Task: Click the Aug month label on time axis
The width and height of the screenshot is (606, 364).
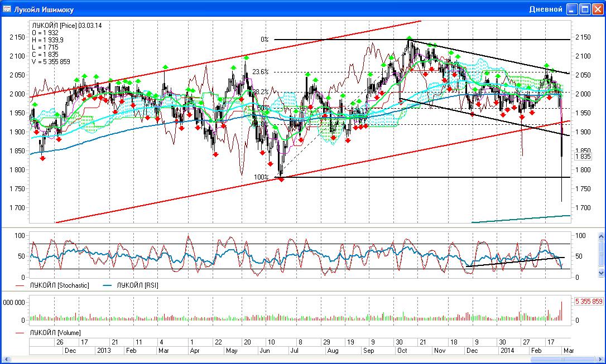Action: point(333,351)
